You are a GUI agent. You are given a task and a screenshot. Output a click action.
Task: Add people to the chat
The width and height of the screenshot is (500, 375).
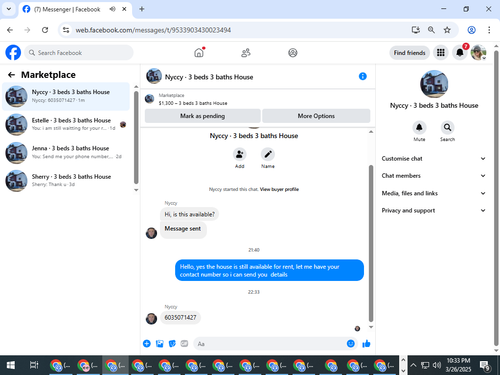[240, 154]
